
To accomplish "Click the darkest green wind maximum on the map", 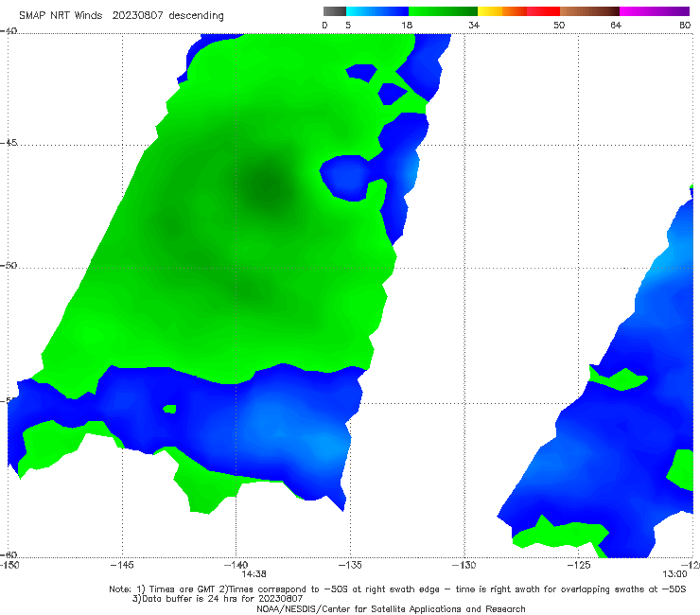I will tap(268, 186).
